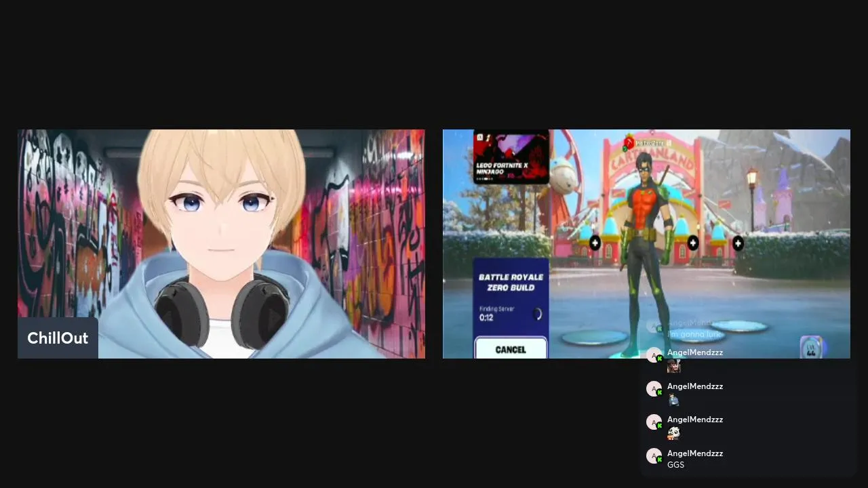Click AngelMendzzz username above the GGS message
The width and height of the screenshot is (868, 488).
695,453
